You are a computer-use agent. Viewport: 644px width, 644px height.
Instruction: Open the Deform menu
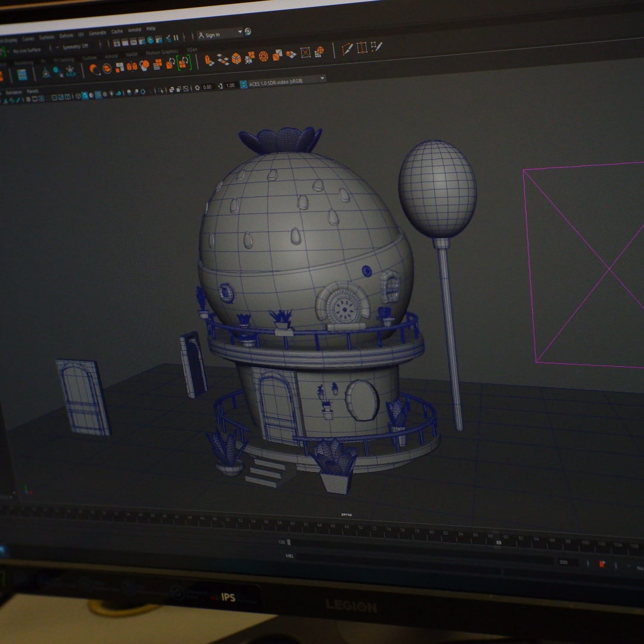click(x=66, y=36)
